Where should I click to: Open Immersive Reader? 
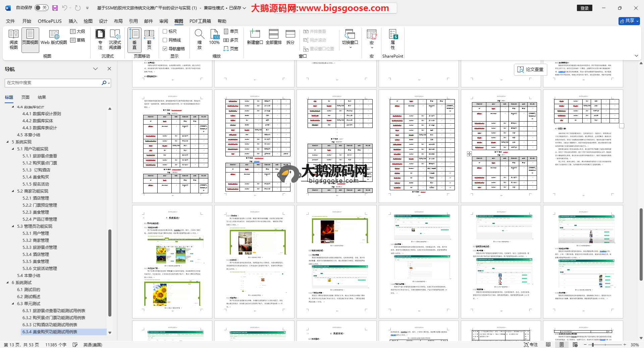coord(115,40)
